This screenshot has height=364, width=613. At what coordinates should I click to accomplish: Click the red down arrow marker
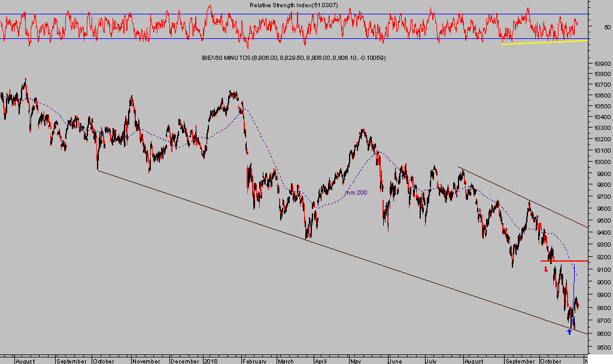[x=545, y=269]
